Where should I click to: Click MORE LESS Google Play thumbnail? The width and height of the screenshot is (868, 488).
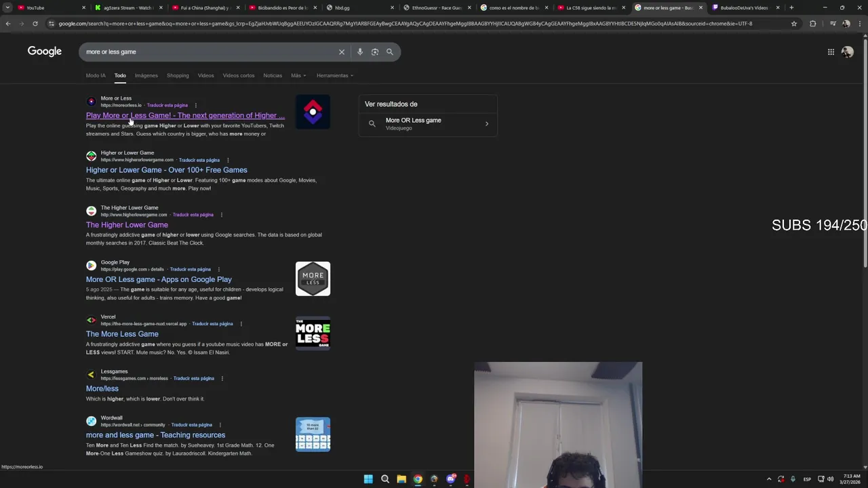[313, 279]
